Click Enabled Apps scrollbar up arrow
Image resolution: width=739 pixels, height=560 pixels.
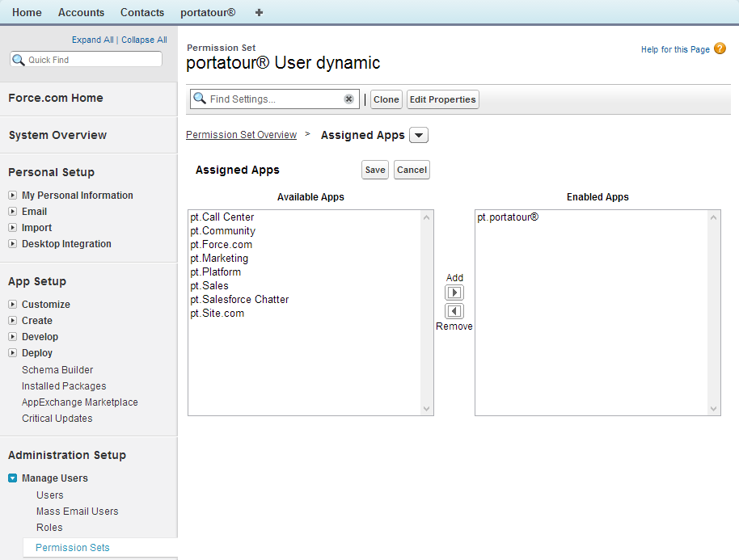click(x=714, y=217)
